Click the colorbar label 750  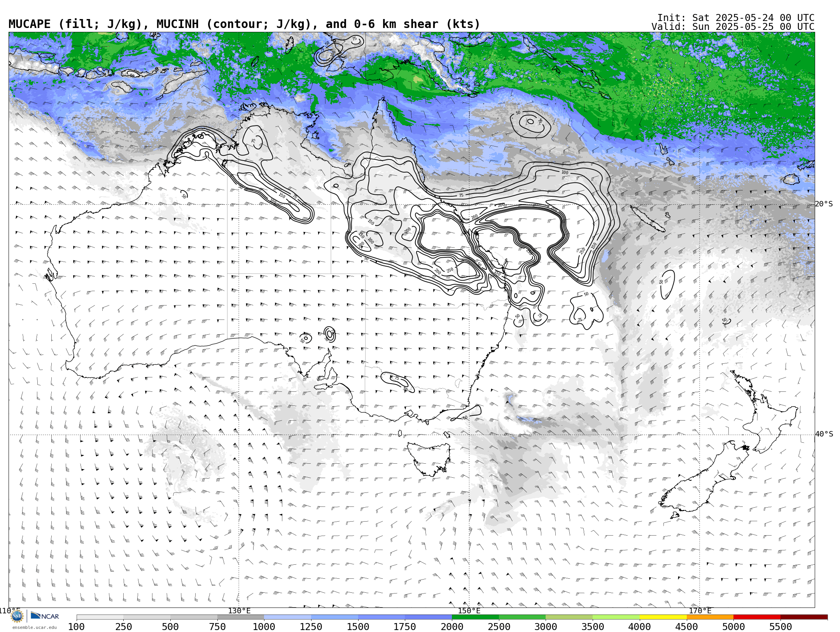click(x=217, y=627)
